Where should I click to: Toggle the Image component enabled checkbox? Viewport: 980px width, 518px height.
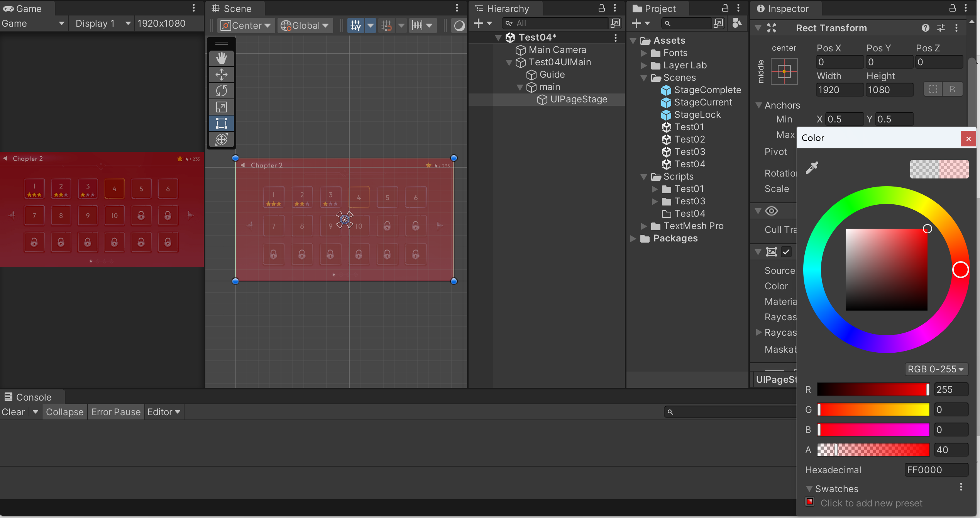pos(786,252)
